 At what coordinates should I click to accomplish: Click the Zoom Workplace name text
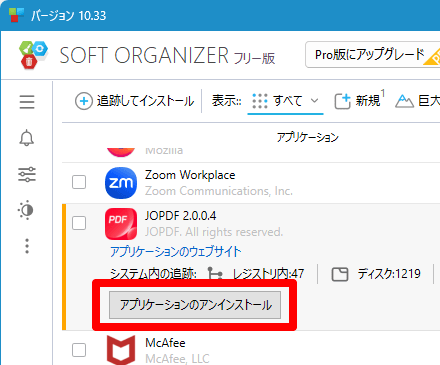coord(190,175)
